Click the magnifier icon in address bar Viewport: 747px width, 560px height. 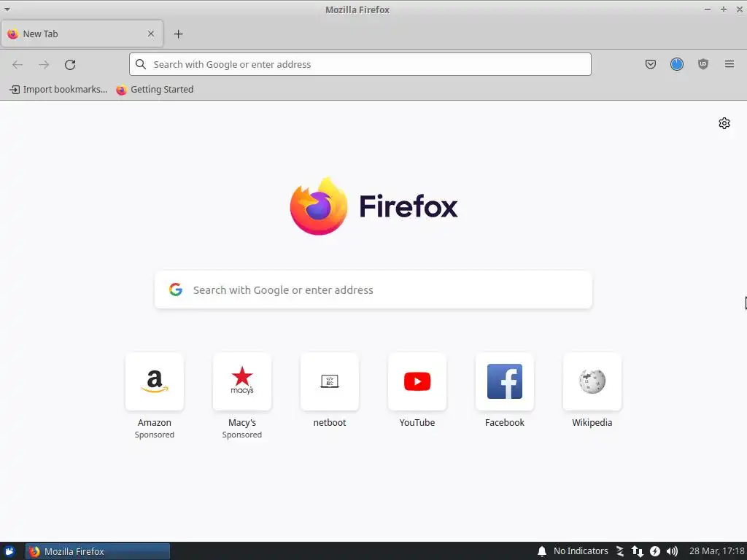click(141, 64)
